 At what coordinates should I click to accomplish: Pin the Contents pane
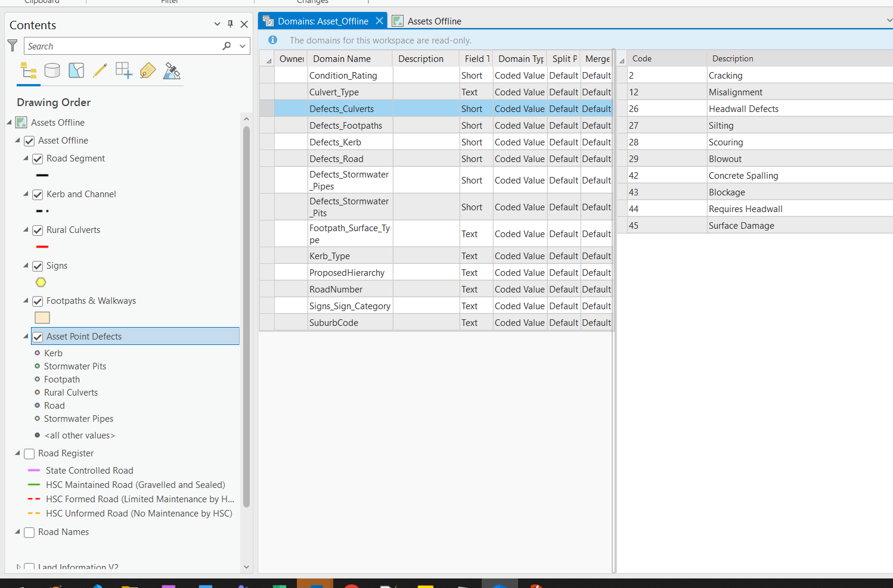230,24
